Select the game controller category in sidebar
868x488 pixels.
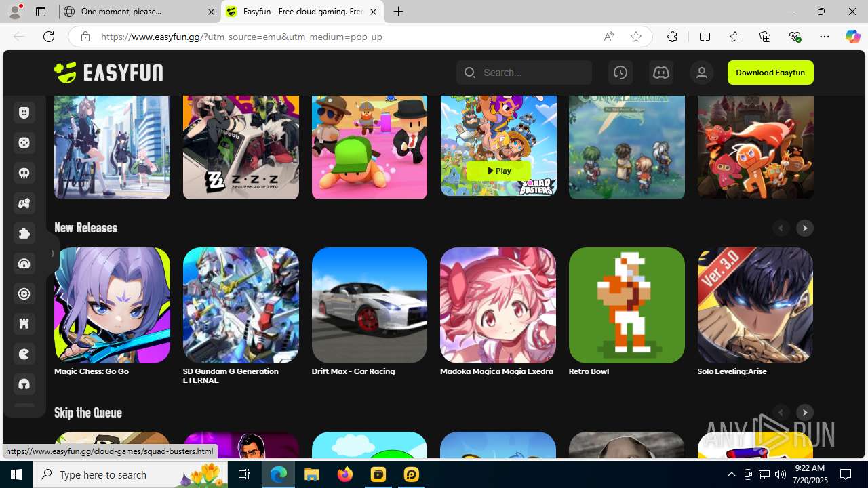point(24,203)
